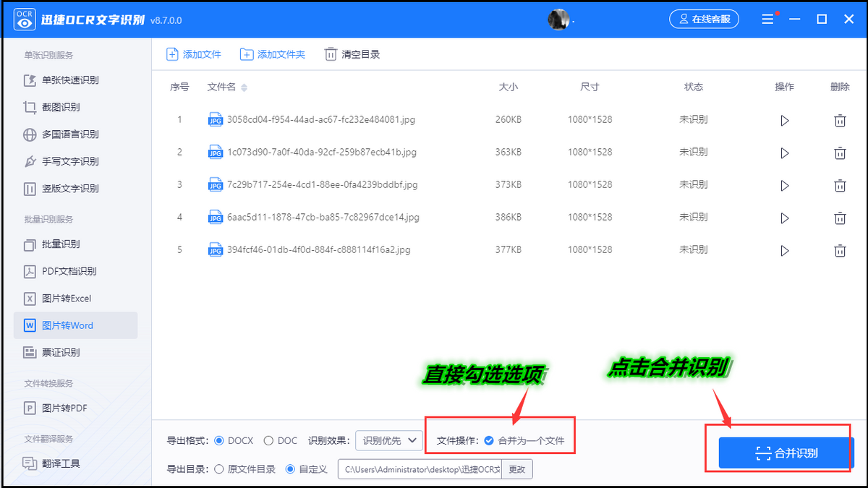
Task: Click file name 6aac5d11-1878-47cb-ba85-7c82967dce14.jpg
Action: pos(323,217)
